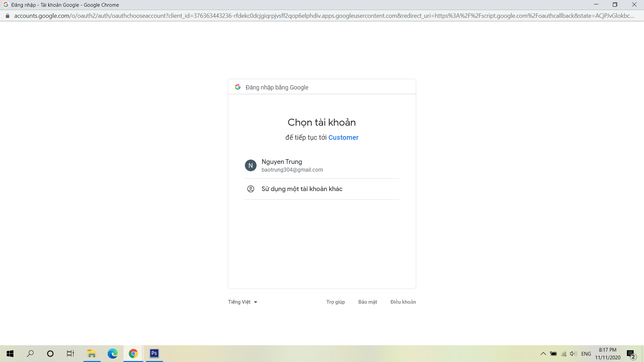
Task: Open the Trợ giúp help link
Action: point(335,302)
